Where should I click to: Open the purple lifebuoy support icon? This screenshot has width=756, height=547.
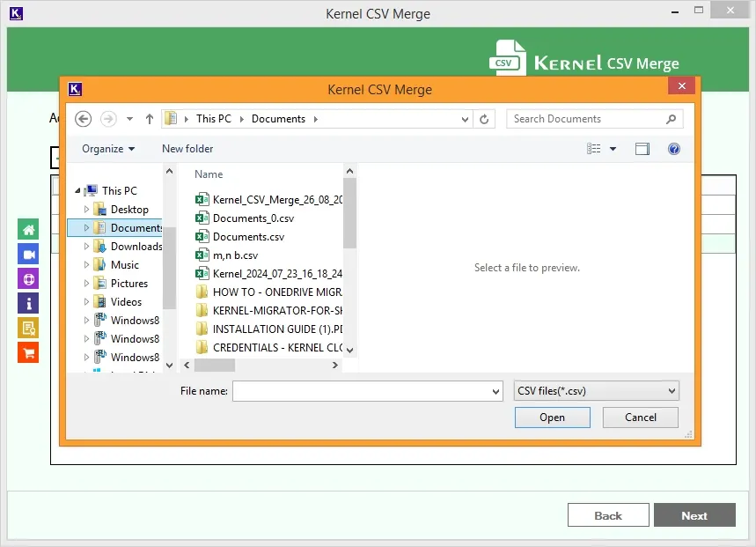[28, 279]
